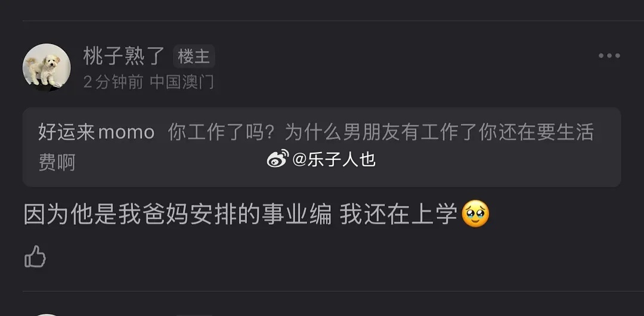Select the reply text 因为他是我爸妈安排的事业编
Screen dimensions: 644x316
178,215
